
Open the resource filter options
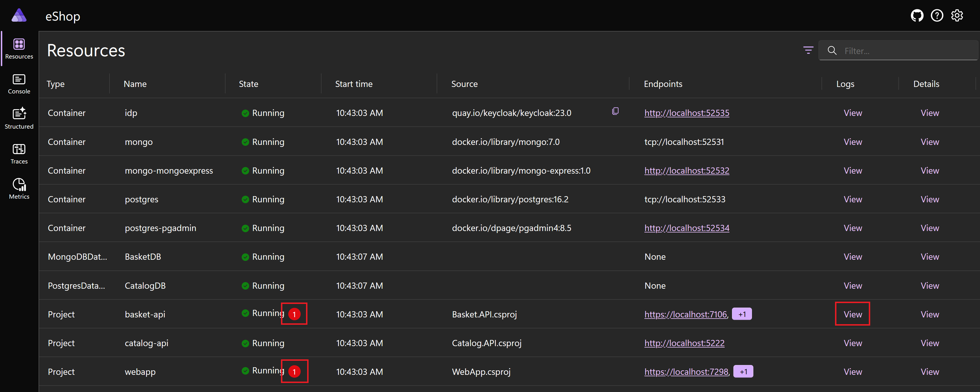808,50
